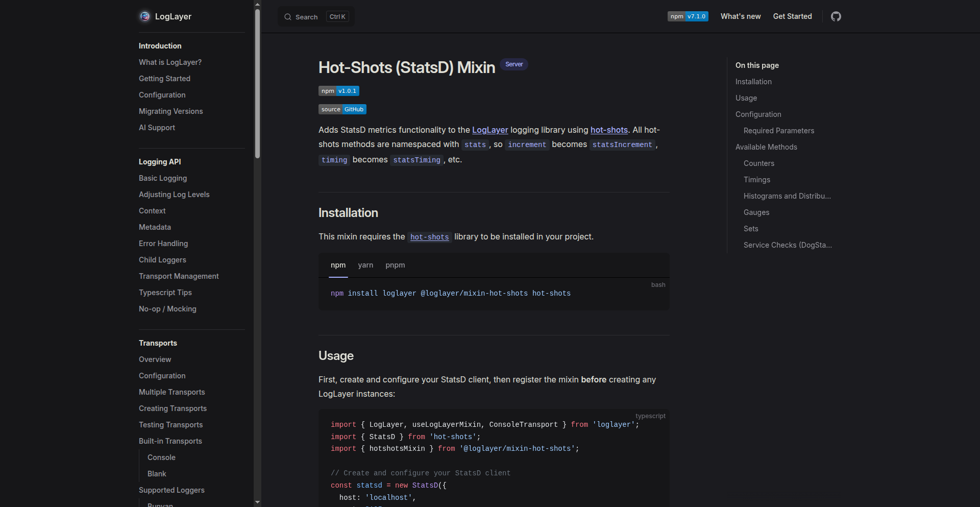This screenshot has width=980, height=507.
Task: Open Built-in Transports in sidebar
Action: pyautogui.click(x=170, y=441)
